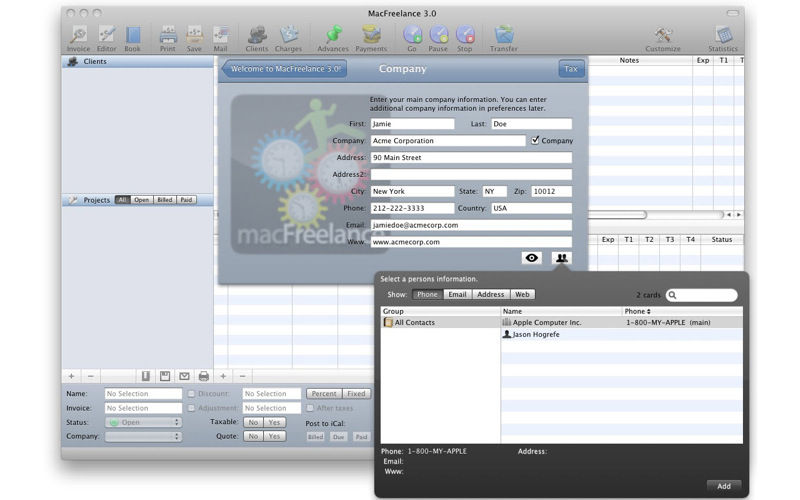Screen dimensions: 800x500
Task: Toggle the Company checkbox
Action: click(x=535, y=140)
